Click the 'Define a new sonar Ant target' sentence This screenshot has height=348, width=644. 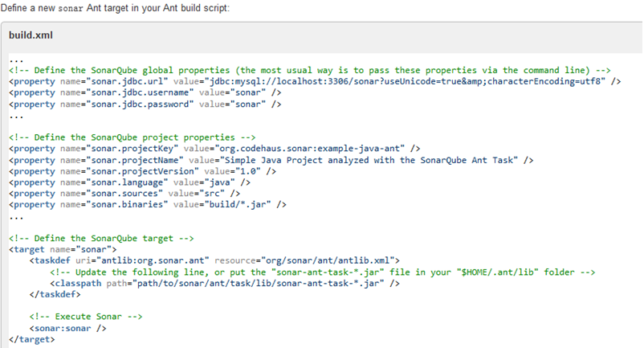coord(116,7)
